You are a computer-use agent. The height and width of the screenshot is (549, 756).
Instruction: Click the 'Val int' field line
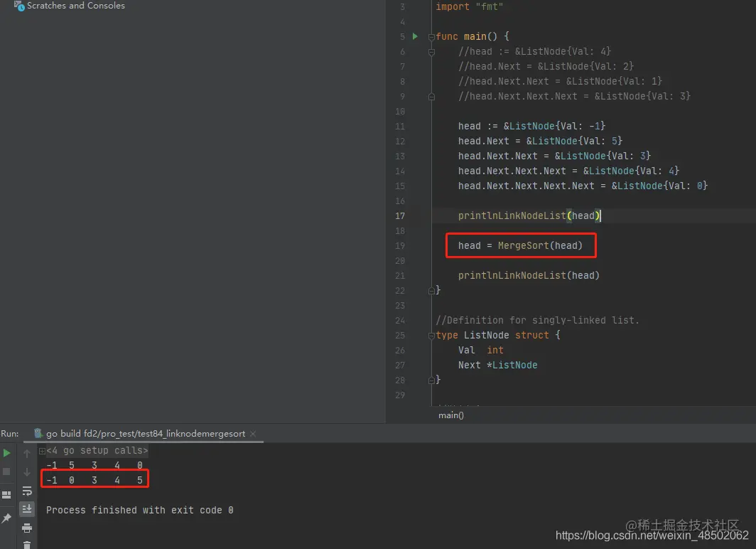[x=481, y=351]
